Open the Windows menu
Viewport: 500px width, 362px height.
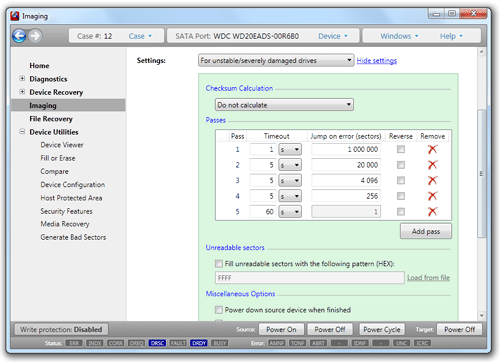pos(399,36)
